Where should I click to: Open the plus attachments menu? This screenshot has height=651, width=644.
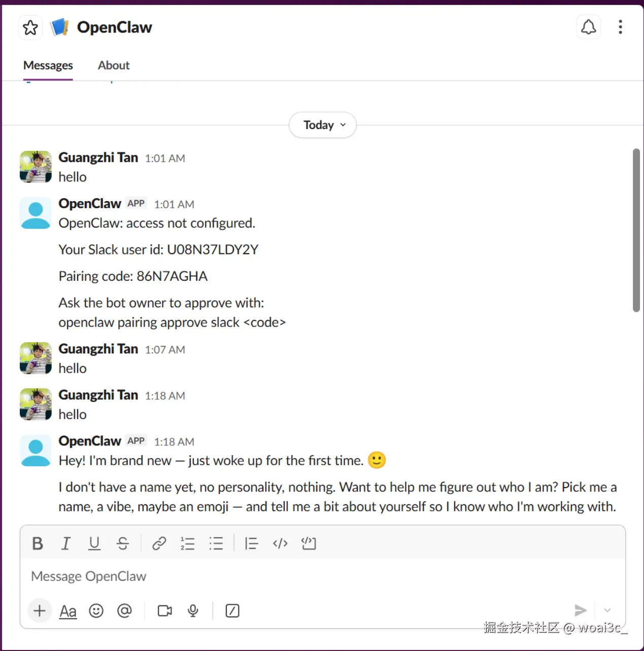40,610
